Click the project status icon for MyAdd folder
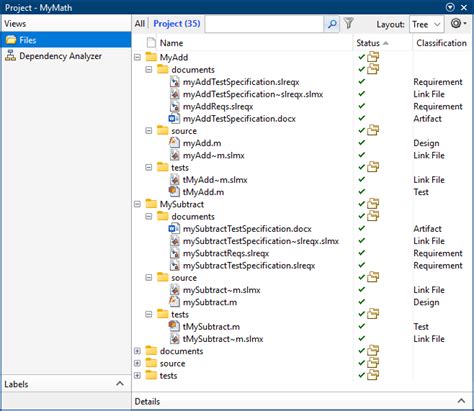 point(373,57)
